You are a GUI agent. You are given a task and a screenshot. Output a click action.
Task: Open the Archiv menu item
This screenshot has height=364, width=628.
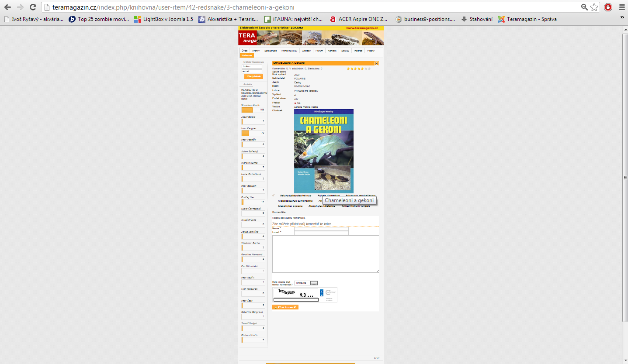click(256, 51)
